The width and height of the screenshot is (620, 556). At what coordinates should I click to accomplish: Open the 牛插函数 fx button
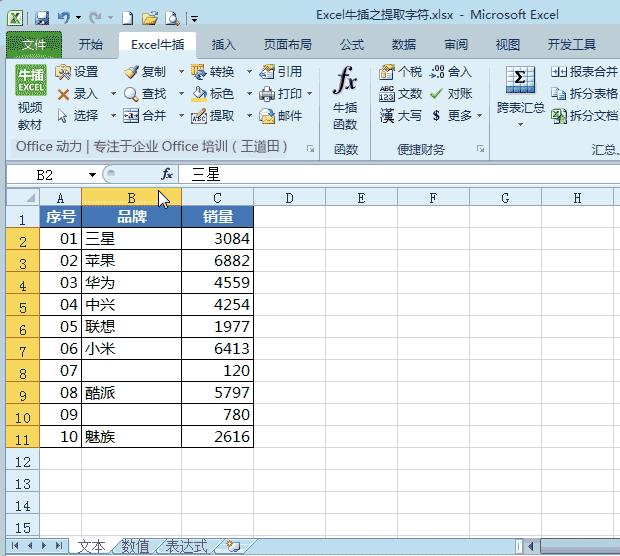pyautogui.click(x=345, y=98)
